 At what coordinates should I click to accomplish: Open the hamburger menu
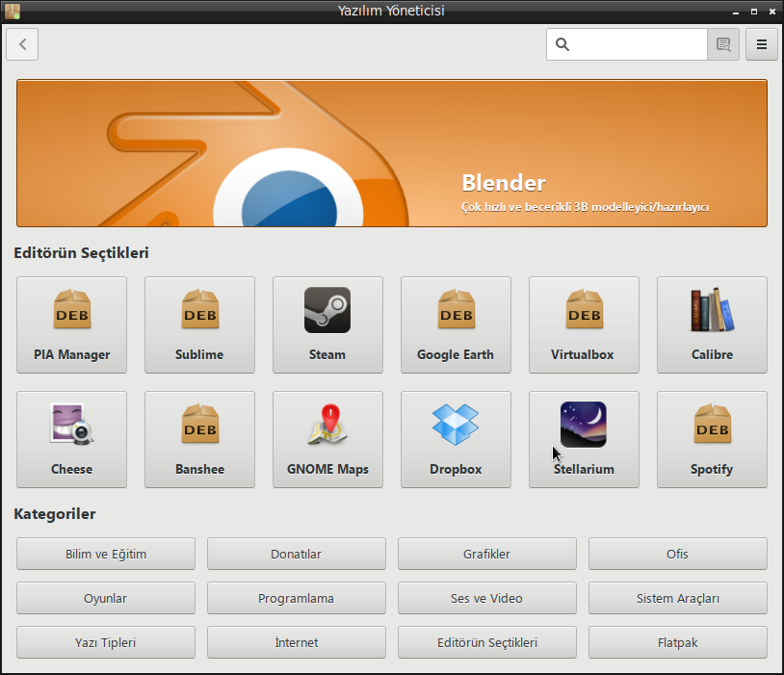pyautogui.click(x=762, y=44)
